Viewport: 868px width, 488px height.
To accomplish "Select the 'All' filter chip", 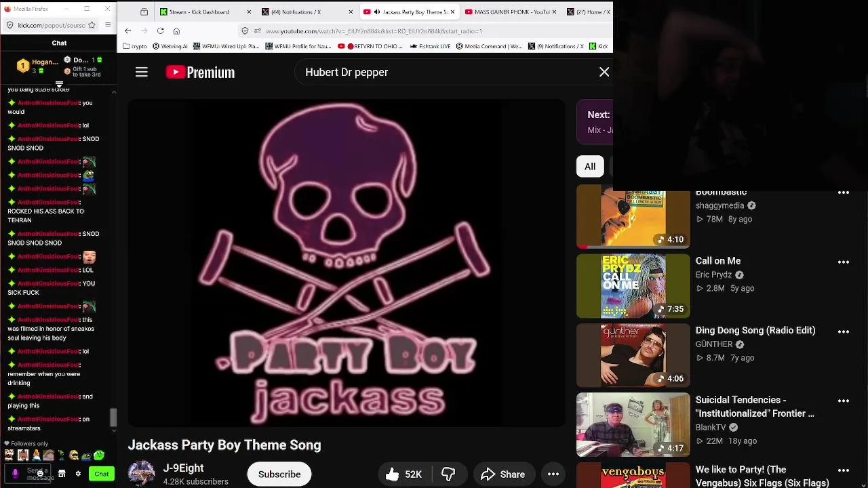I will [590, 167].
